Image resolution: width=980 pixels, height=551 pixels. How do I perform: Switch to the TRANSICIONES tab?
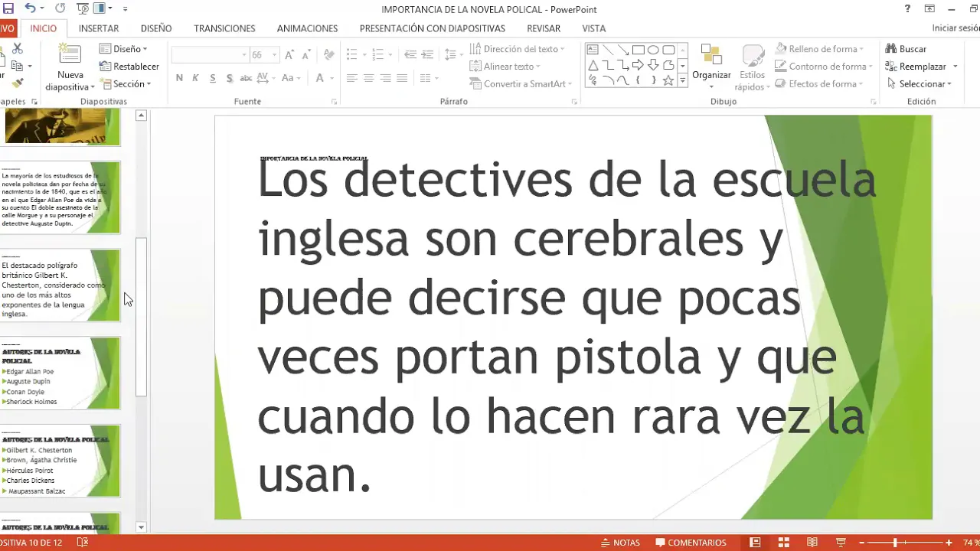coord(224,28)
